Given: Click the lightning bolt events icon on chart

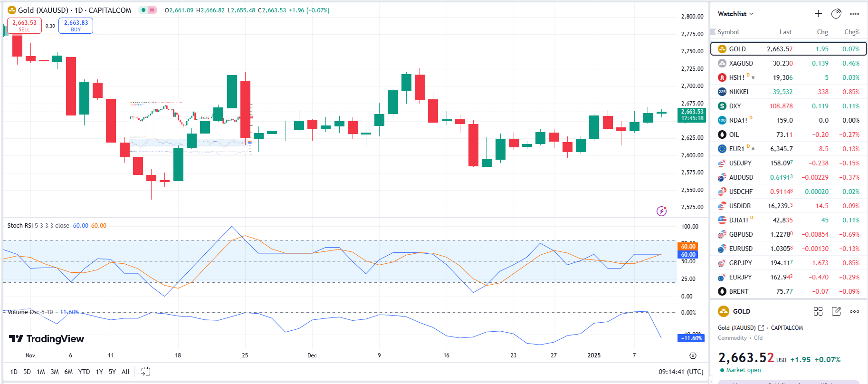Looking at the screenshot, I should coord(661,211).
